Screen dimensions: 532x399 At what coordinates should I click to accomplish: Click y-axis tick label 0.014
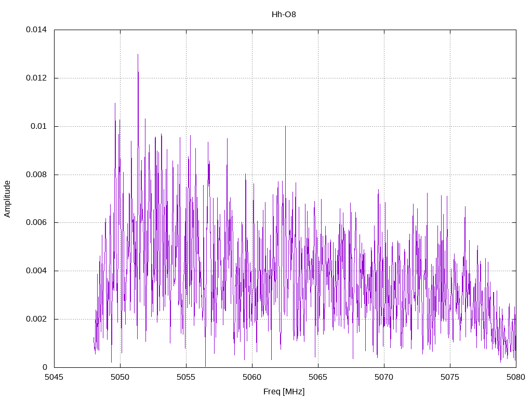pos(36,30)
